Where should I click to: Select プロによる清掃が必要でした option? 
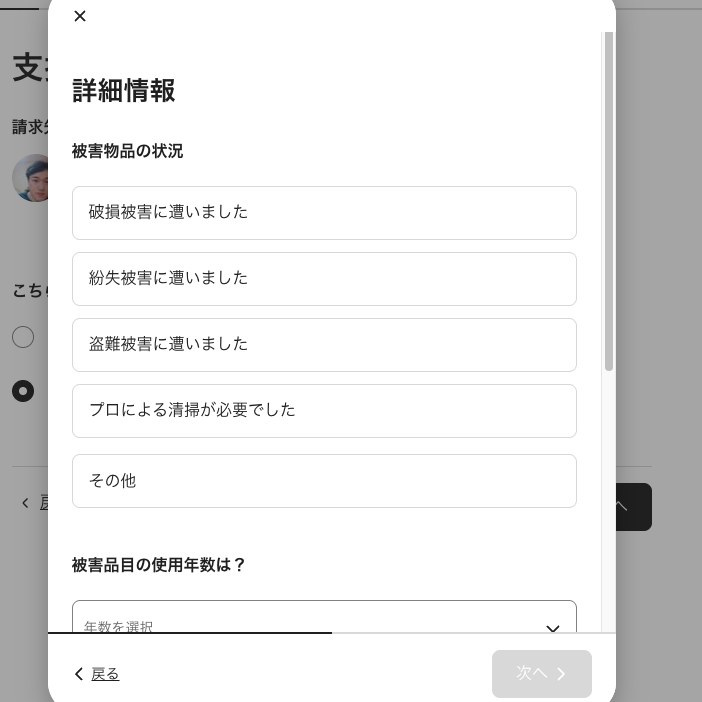point(324,411)
